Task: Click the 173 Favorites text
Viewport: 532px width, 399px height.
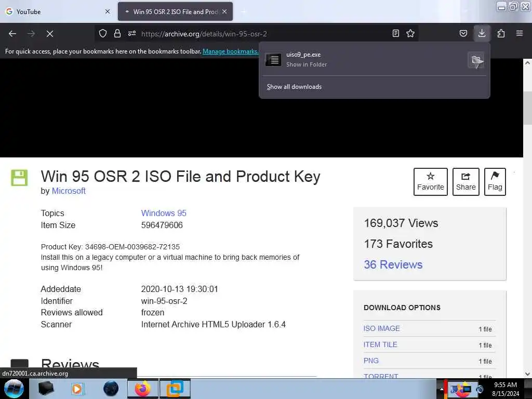Action: point(398,244)
